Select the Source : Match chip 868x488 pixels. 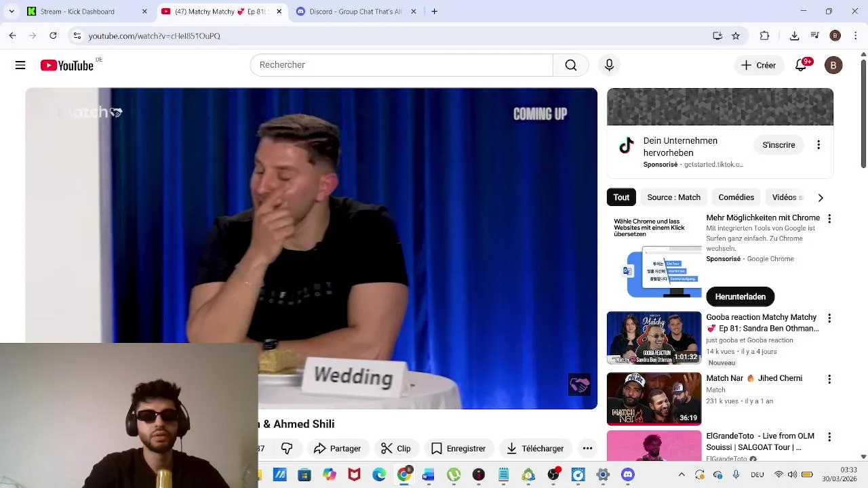pyautogui.click(x=673, y=197)
